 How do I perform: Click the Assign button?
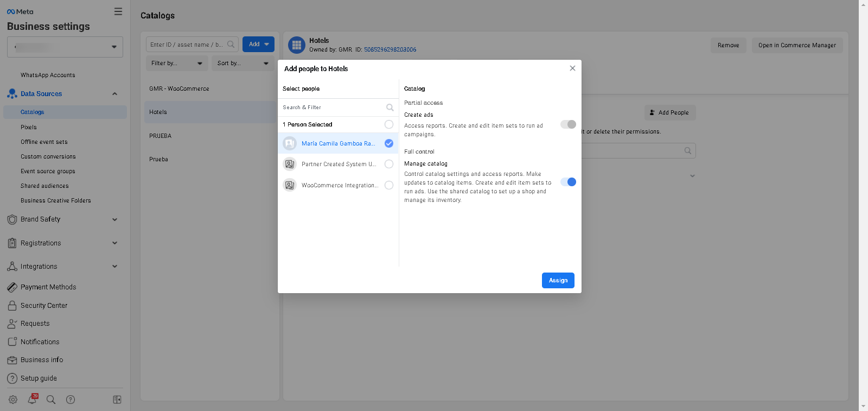(x=558, y=280)
